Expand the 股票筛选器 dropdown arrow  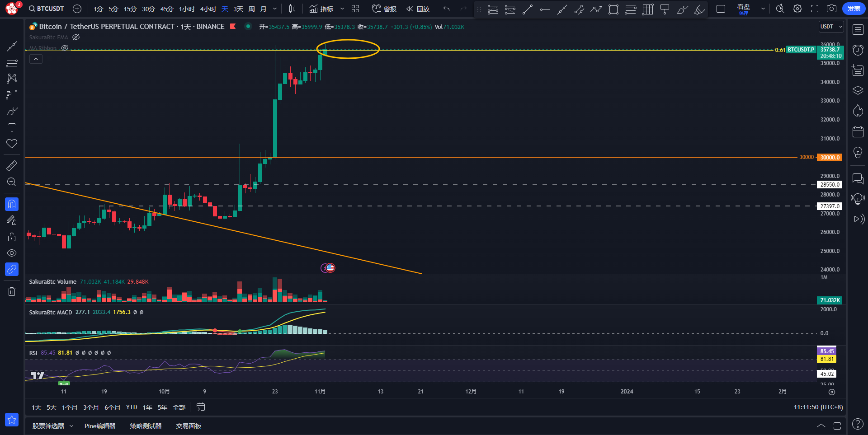71,426
